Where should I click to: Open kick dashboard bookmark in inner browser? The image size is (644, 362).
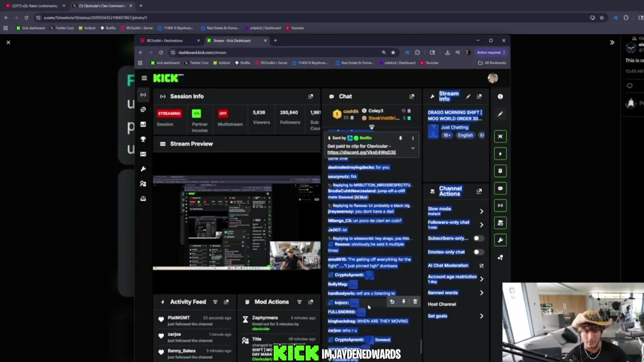tap(165, 63)
